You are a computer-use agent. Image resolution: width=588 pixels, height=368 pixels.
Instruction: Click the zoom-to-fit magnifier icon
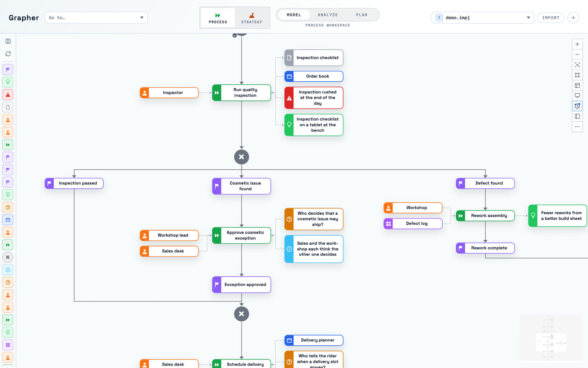click(577, 65)
